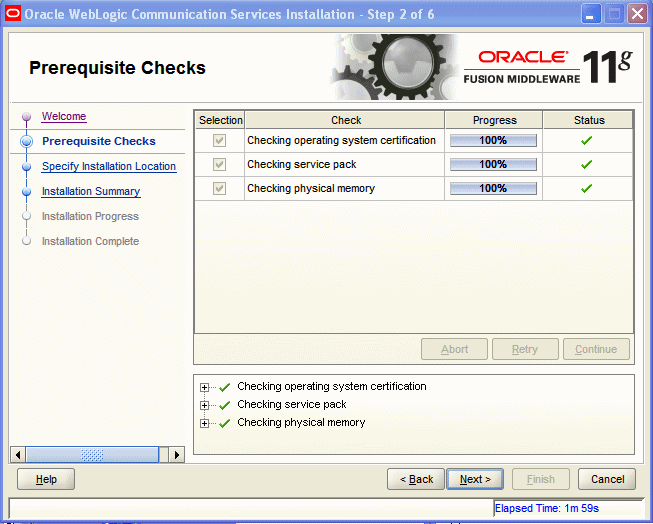The image size is (653, 524).
Task: Click the Abort button
Action: (x=454, y=349)
